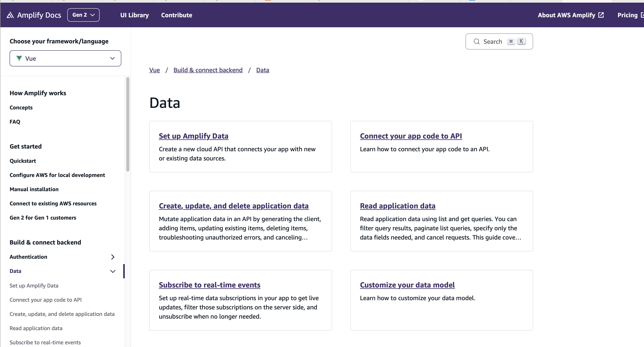Click Build & connect backend breadcrumb link
This screenshot has width=644, height=347.
(x=208, y=70)
